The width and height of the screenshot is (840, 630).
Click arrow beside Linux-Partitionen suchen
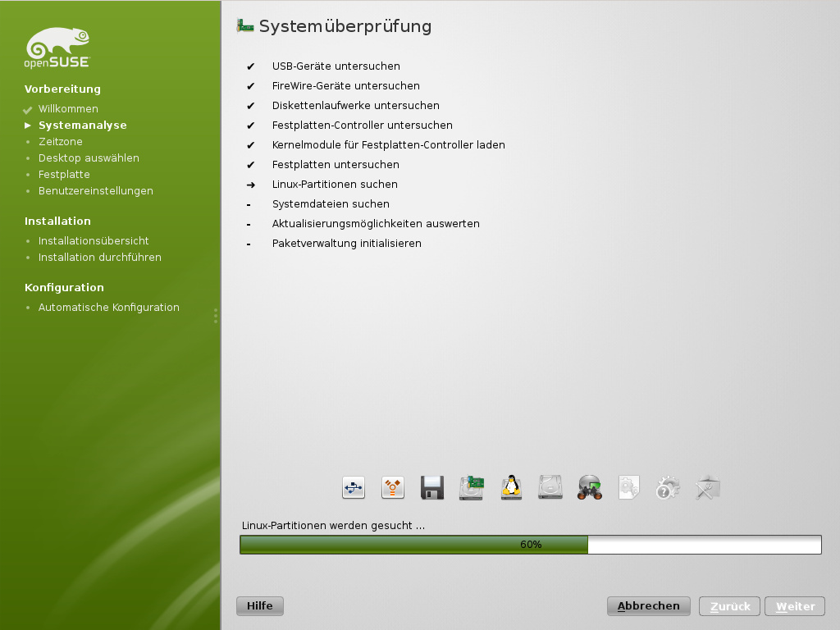pos(250,185)
